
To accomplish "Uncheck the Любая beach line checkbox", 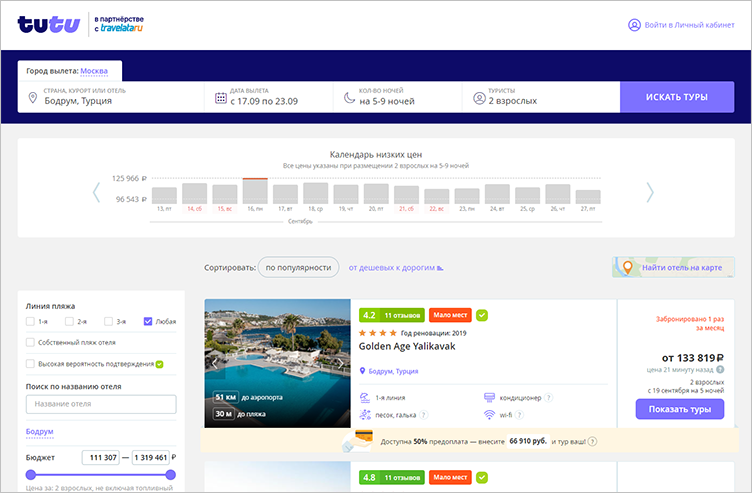I will (x=148, y=321).
